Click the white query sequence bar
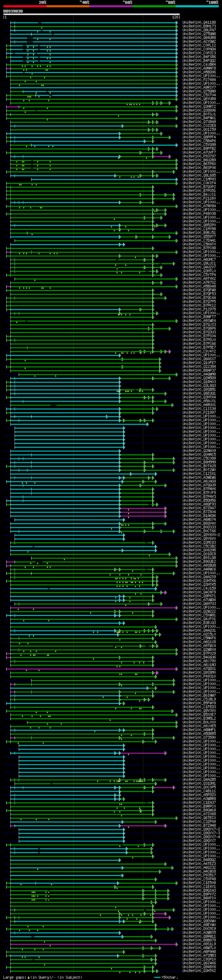Viewport: 222px width, 980px height. pyautogui.click(x=92, y=15)
